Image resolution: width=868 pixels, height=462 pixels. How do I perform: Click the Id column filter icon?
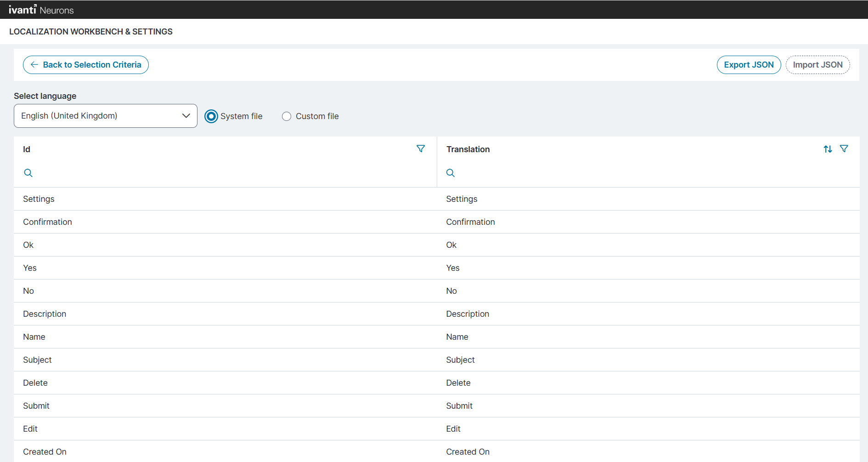(x=420, y=149)
